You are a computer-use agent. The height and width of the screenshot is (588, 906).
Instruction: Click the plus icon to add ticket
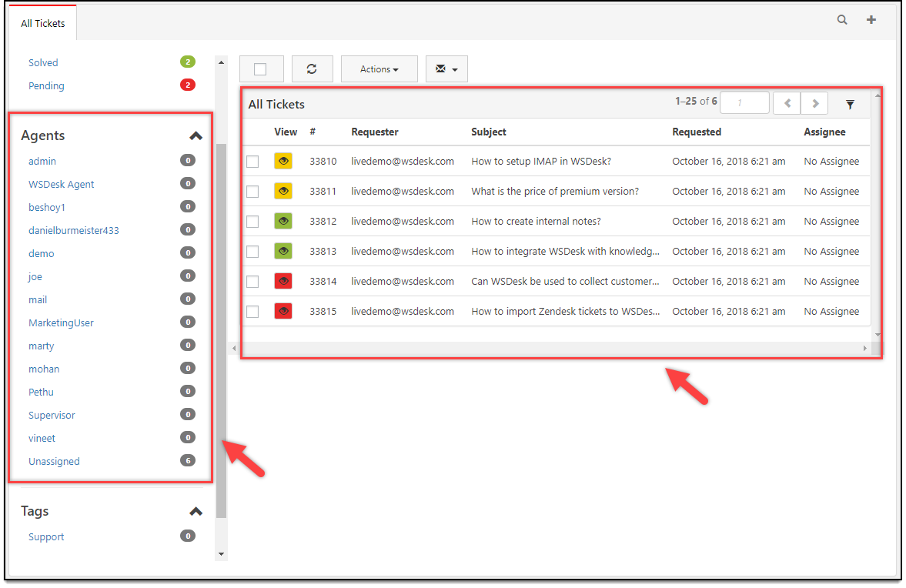(x=871, y=20)
